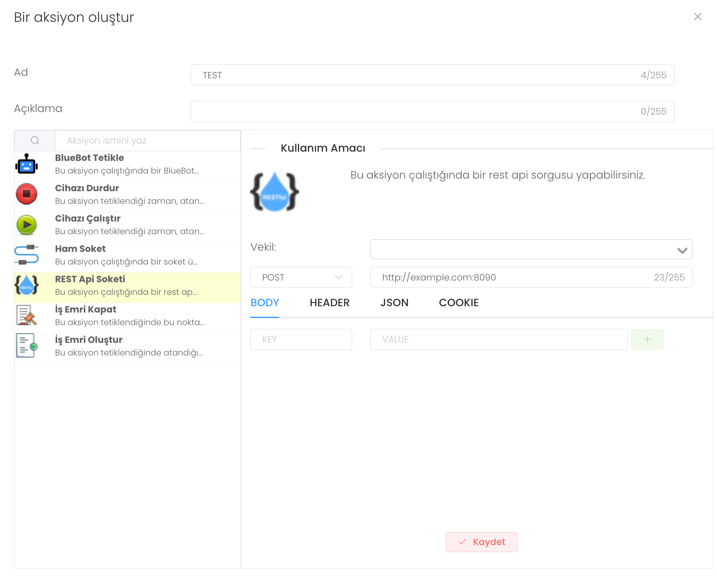This screenshot has height=588, width=717.
Task: Open the JSON tab
Action: pos(394,303)
